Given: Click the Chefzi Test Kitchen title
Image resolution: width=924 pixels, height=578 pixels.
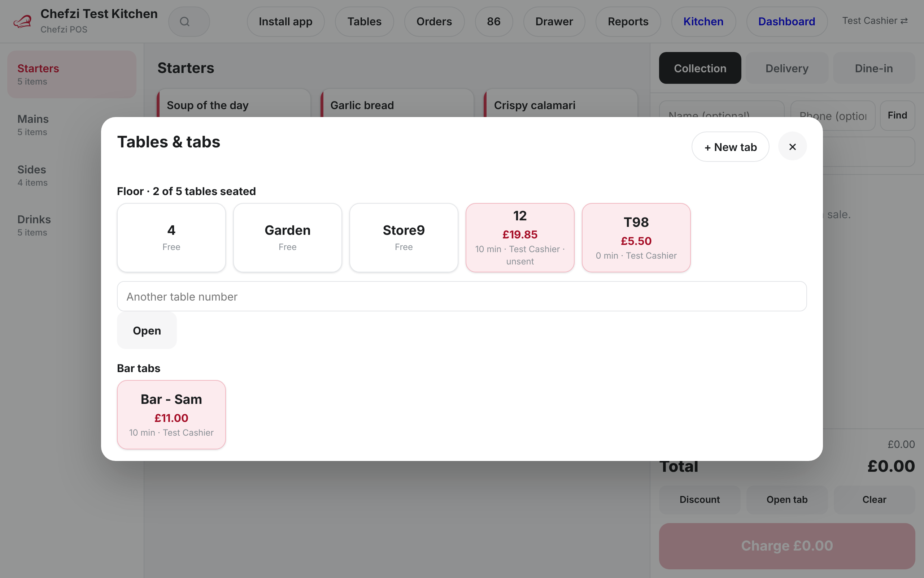Looking at the screenshot, I should click(99, 14).
